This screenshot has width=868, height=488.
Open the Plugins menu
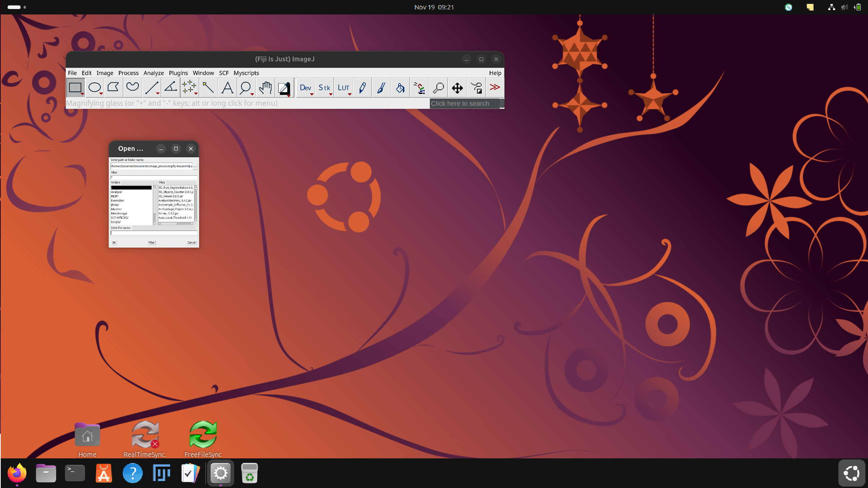(x=178, y=73)
